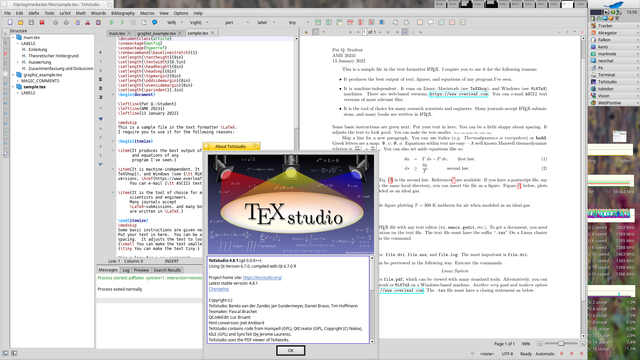Click the add table row icon

coord(318,22)
